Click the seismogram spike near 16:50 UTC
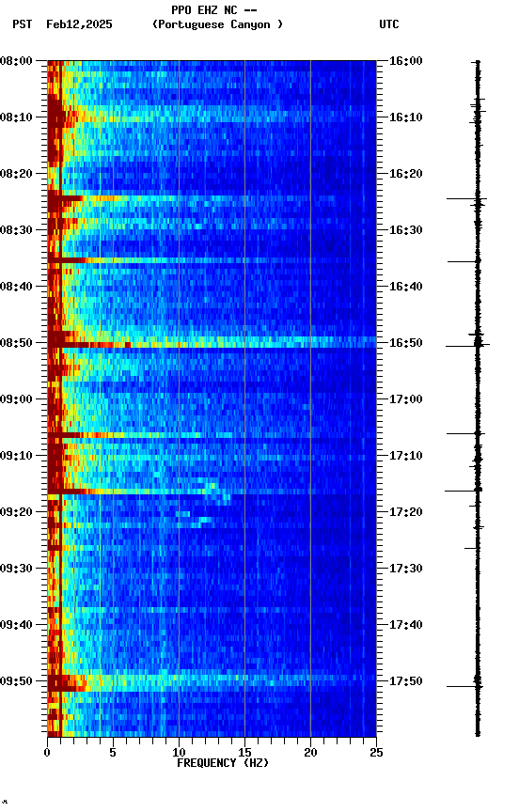The image size is (519, 812). (x=467, y=346)
